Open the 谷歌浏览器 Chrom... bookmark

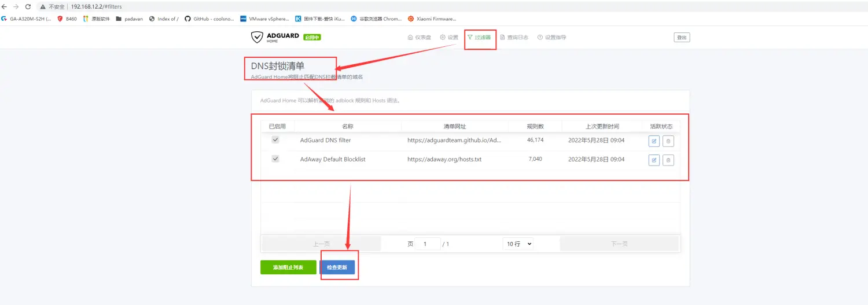[x=376, y=19]
